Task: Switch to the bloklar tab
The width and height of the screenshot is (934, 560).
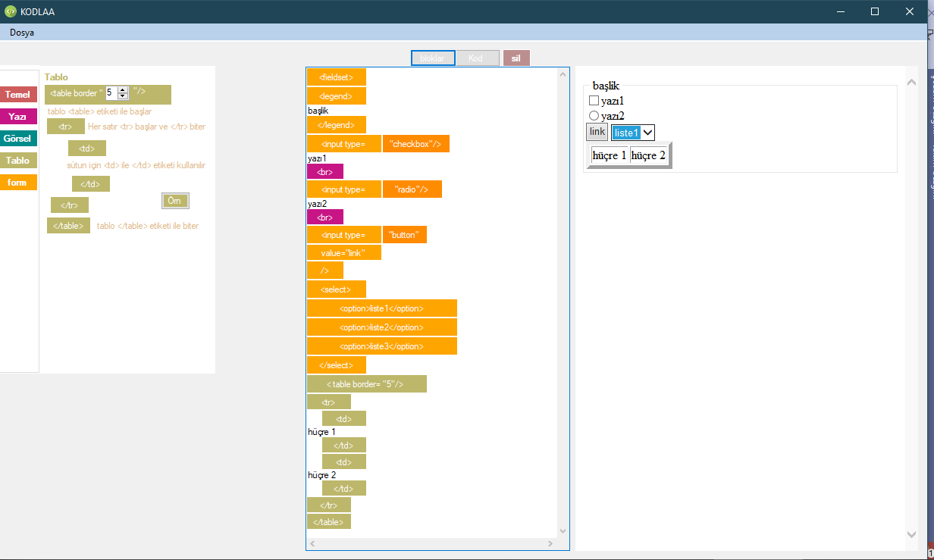Action: (433, 58)
